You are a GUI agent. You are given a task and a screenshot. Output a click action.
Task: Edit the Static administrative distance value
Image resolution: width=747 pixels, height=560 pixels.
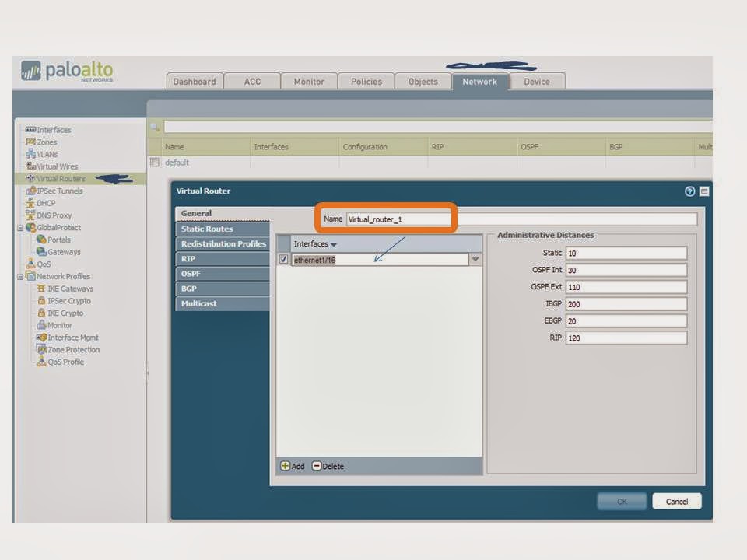point(625,252)
